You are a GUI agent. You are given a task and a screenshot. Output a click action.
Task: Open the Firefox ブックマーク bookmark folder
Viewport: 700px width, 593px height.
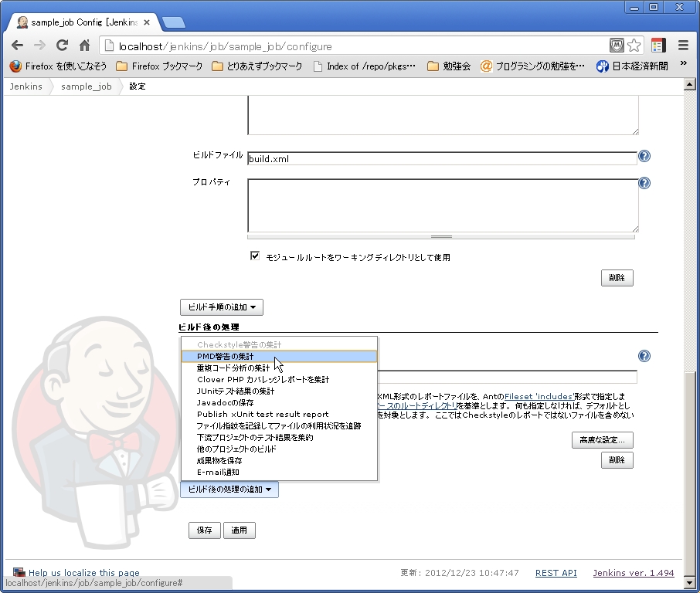(x=159, y=66)
